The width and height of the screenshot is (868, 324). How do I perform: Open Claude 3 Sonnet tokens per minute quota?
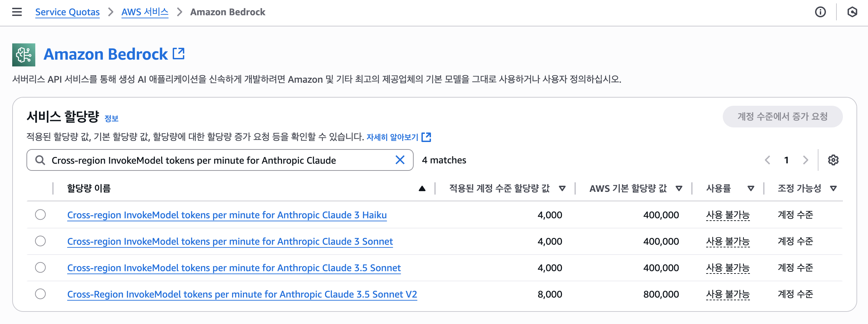230,241
